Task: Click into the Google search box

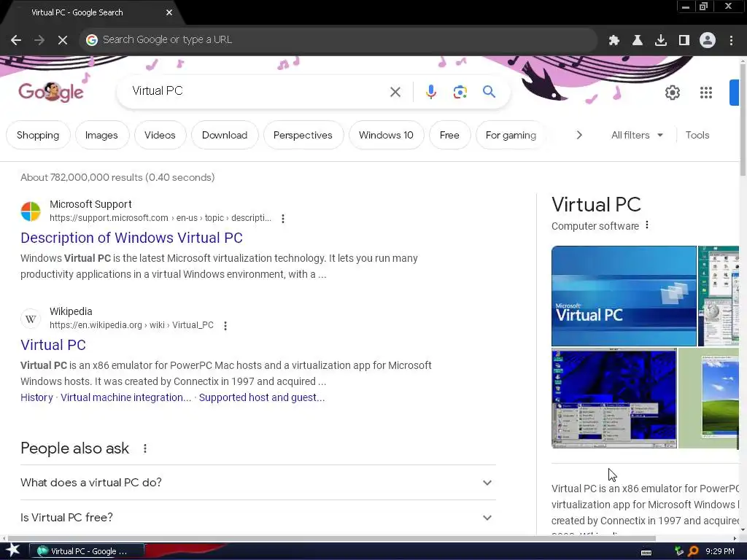Action: (x=258, y=91)
